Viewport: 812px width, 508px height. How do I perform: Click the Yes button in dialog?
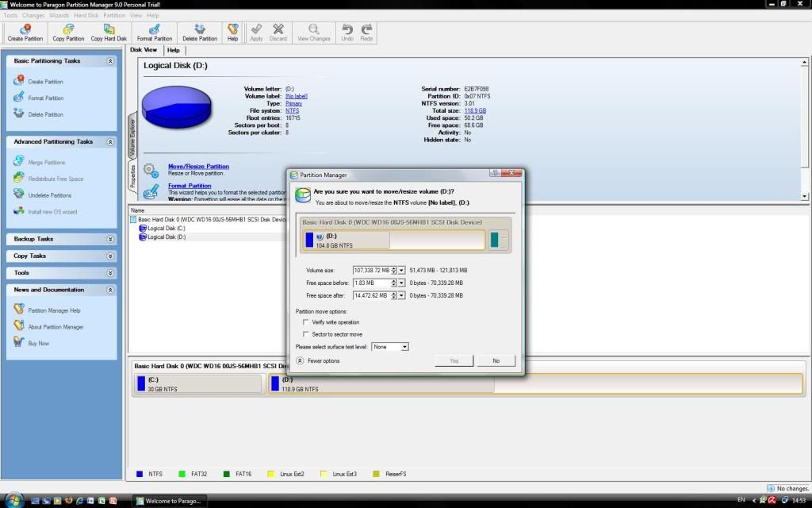click(454, 360)
